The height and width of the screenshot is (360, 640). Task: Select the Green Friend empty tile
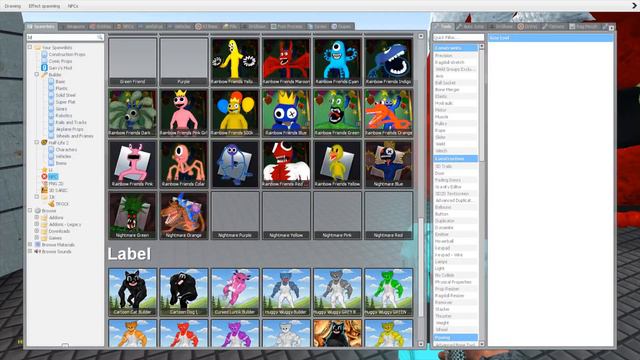[132, 62]
